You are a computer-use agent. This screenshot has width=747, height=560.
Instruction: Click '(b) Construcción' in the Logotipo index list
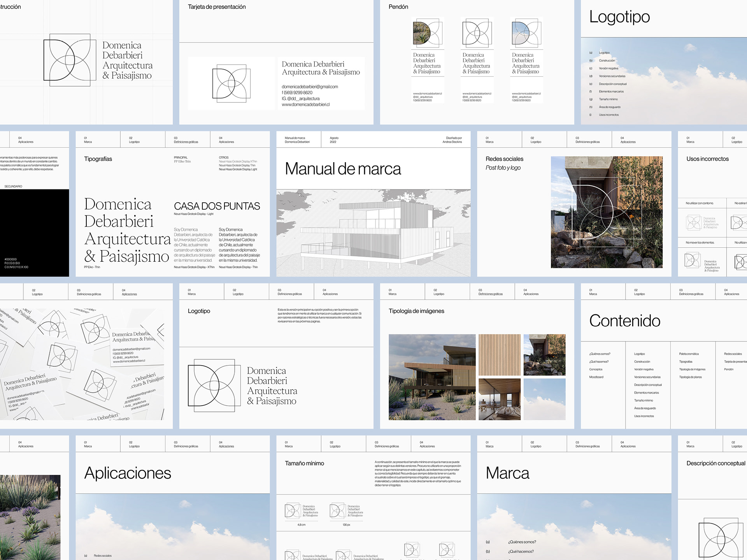point(602,61)
